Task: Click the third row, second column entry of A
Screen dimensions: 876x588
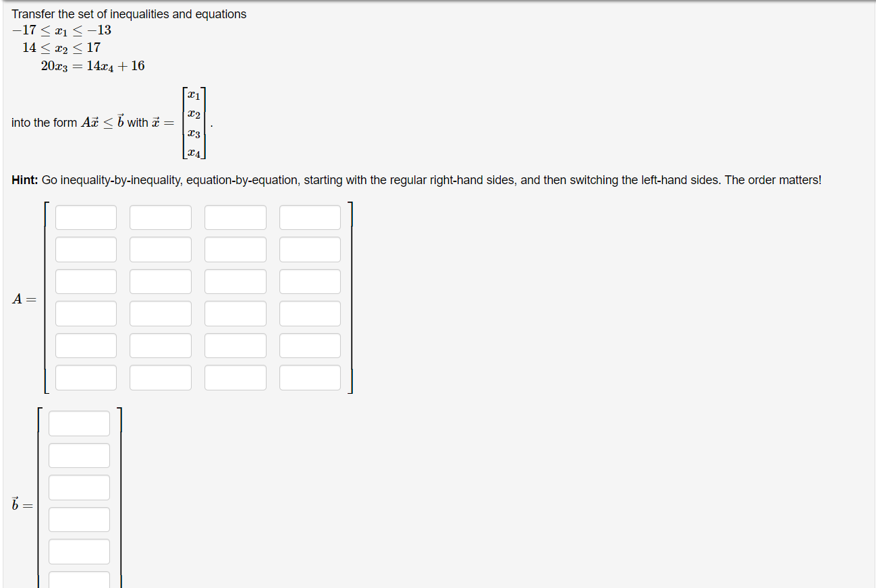Action: pyautogui.click(x=161, y=281)
